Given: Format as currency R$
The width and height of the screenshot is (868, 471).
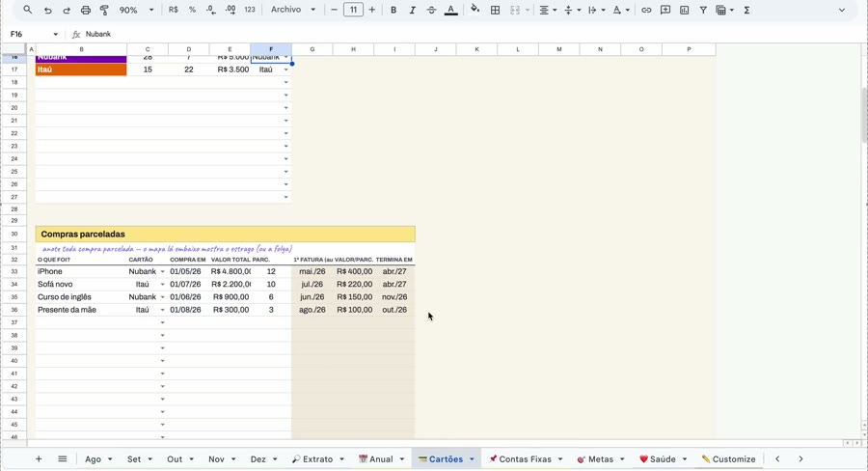Looking at the screenshot, I should click(174, 10).
